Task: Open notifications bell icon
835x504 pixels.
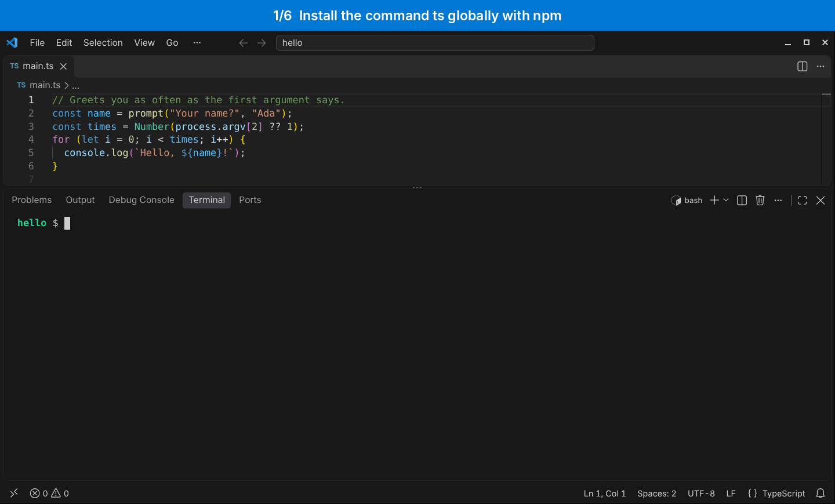Action: click(x=821, y=494)
